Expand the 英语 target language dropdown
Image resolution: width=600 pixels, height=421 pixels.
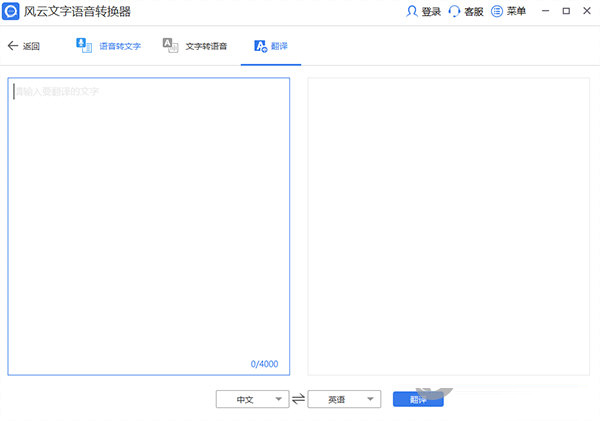click(344, 399)
